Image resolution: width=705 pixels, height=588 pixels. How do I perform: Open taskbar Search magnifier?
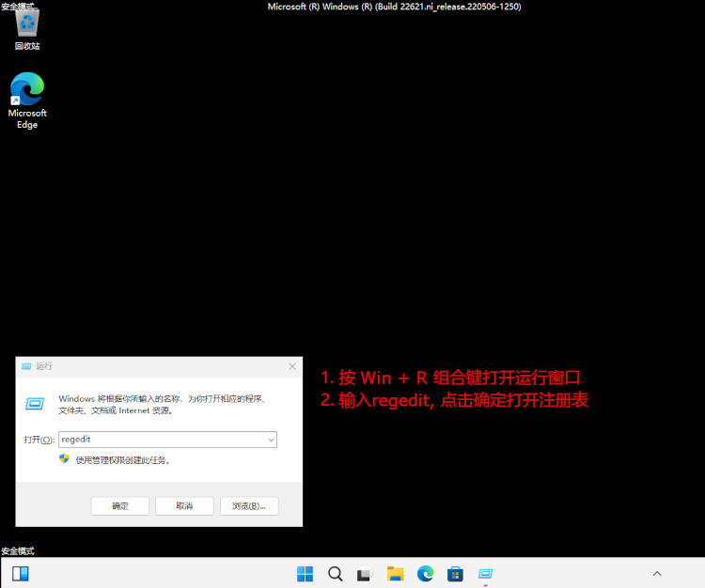[335, 574]
